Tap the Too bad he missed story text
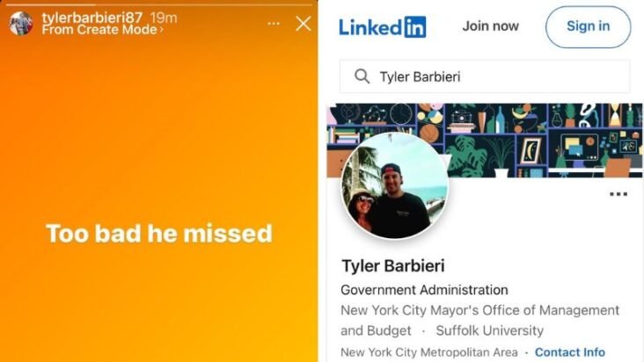Viewport: 644px width, 362px height. click(159, 233)
